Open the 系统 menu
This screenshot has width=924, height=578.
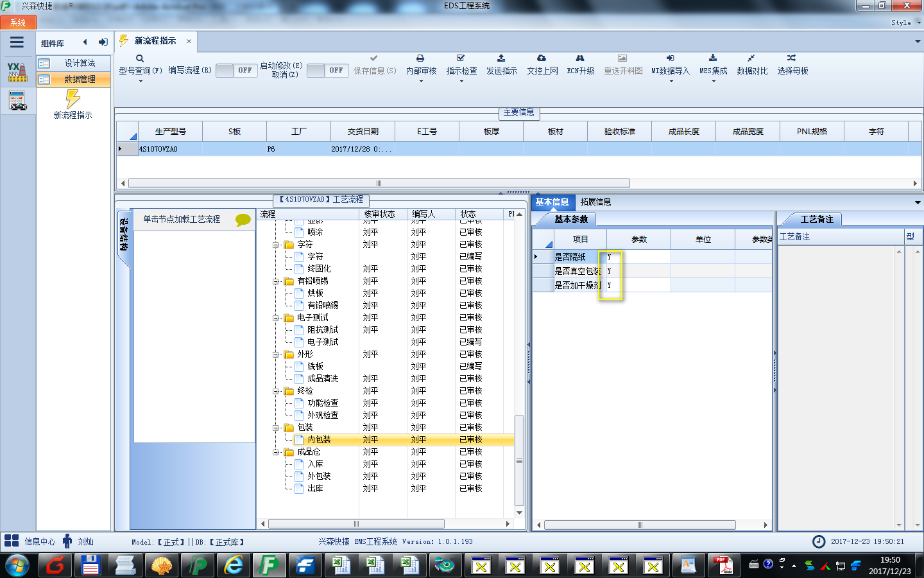[18, 22]
